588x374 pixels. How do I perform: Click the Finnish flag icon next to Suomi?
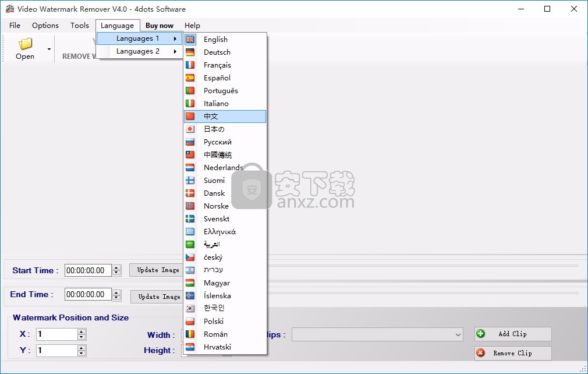[190, 180]
